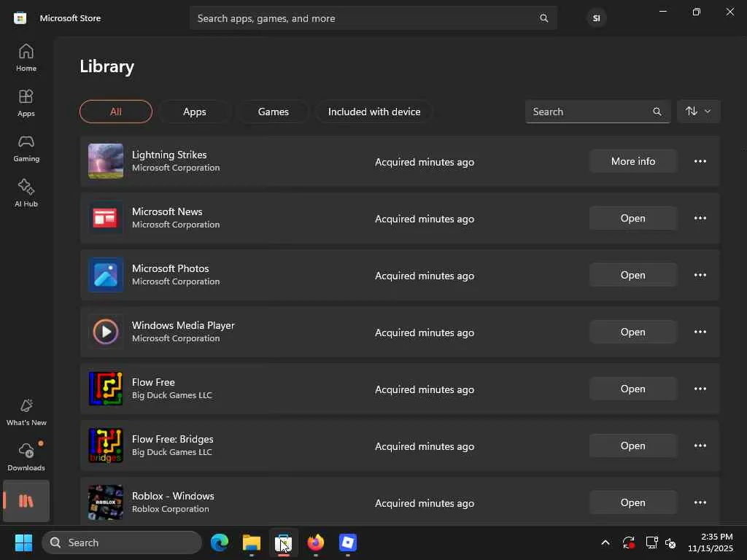Open more options for Lightning Strikes
The height and width of the screenshot is (560, 747).
[x=700, y=161]
